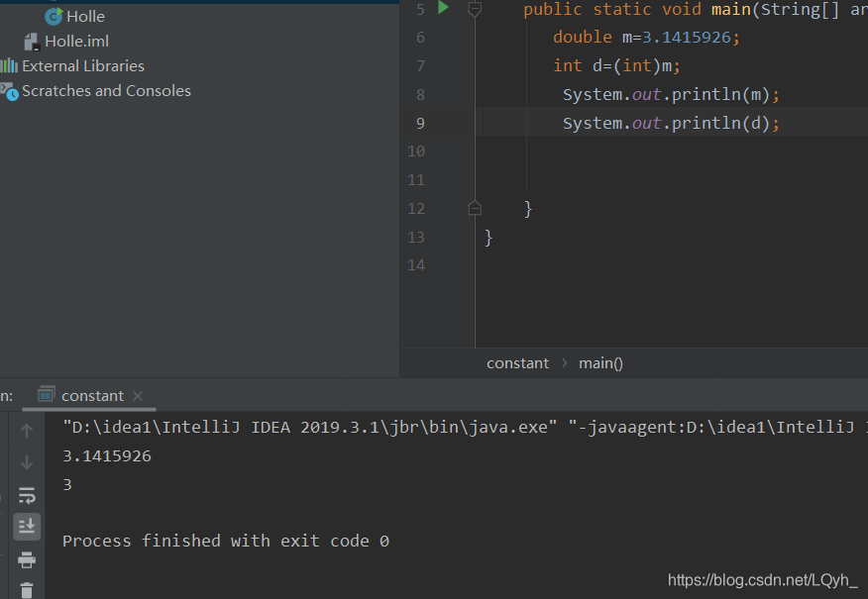This screenshot has height=599, width=868.
Task: Toggle soft-wrap in console
Action: coord(27,496)
